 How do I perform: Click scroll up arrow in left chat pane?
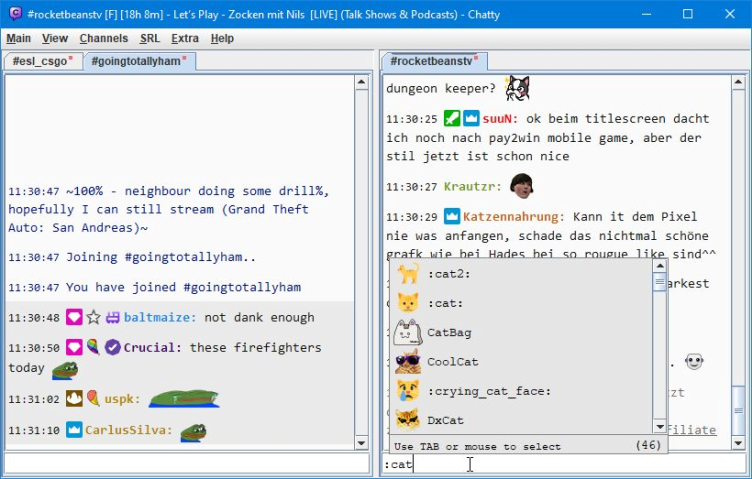point(362,83)
